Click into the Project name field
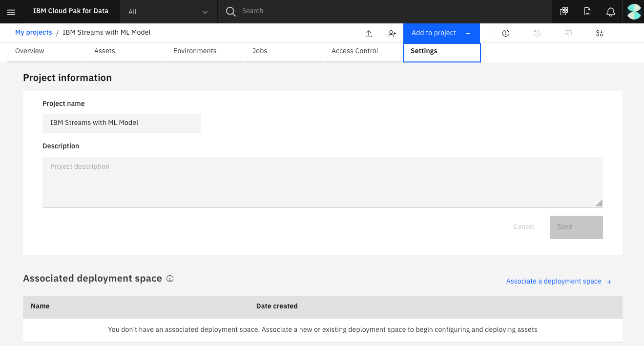The width and height of the screenshot is (644, 346). click(122, 123)
